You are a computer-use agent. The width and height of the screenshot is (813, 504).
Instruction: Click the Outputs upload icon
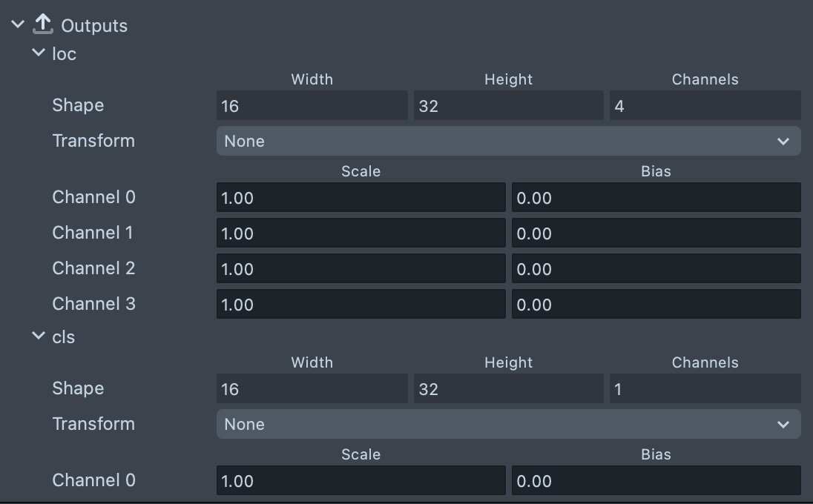pos(43,25)
